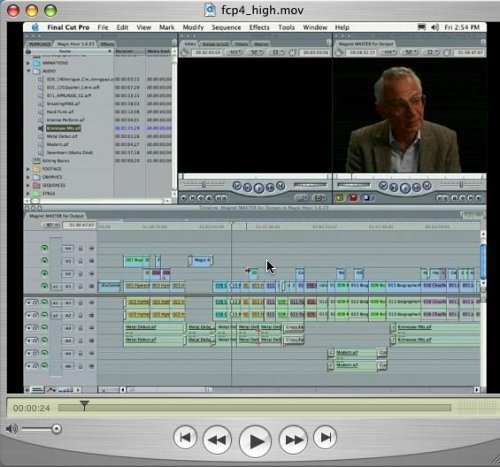Click the Modern.aif clip on track A5
Image resolution: width=500 pixels, height=467 pixels.
click(355, 353)
